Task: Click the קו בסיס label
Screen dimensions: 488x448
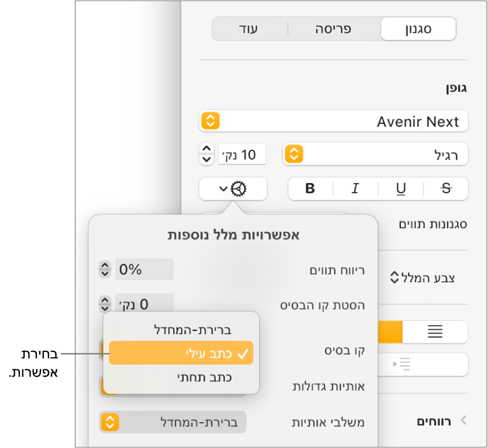Action: pyautogui.click(x=344, y=350)
